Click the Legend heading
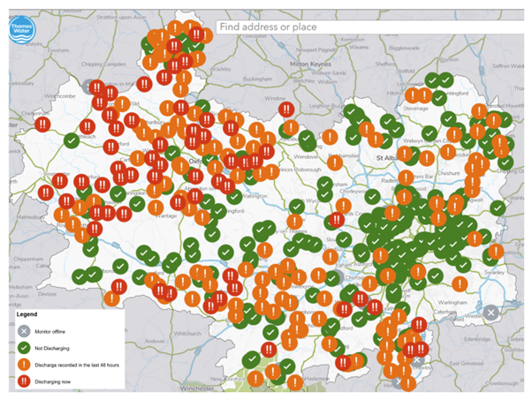 point(26,313)
